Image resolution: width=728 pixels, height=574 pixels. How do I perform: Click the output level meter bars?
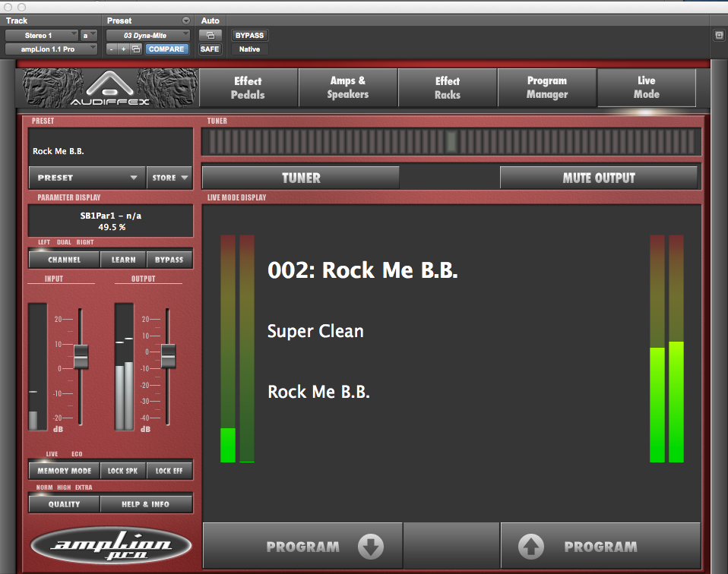tap(124, 367)
